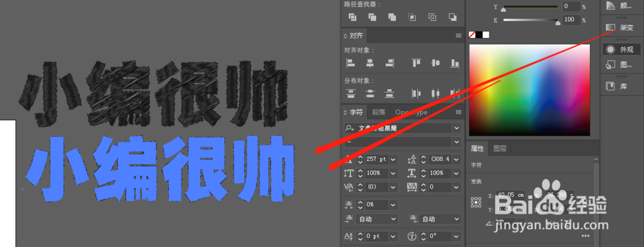Open the tracking 0 dropdown
Screen dimensions: 644x247
457,187
